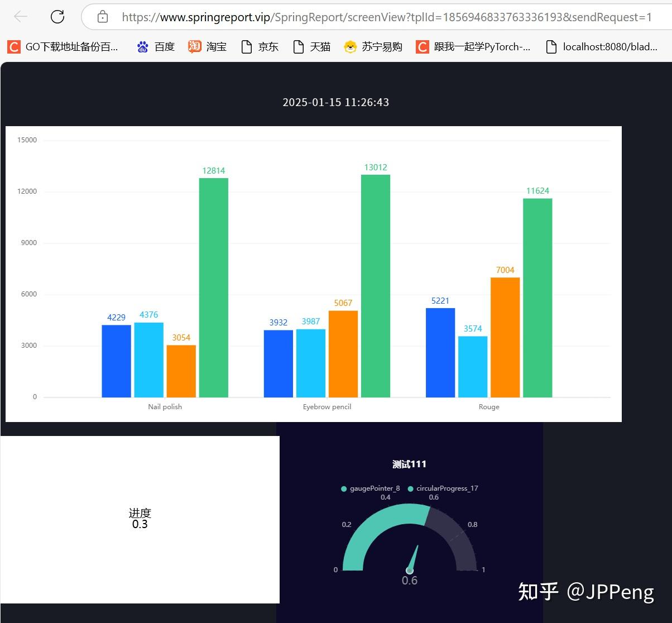672x623 pixels.
Task: Toggle the gaugePointer_8 legend item
Action: pyautogui.click(x=369, y=488)
